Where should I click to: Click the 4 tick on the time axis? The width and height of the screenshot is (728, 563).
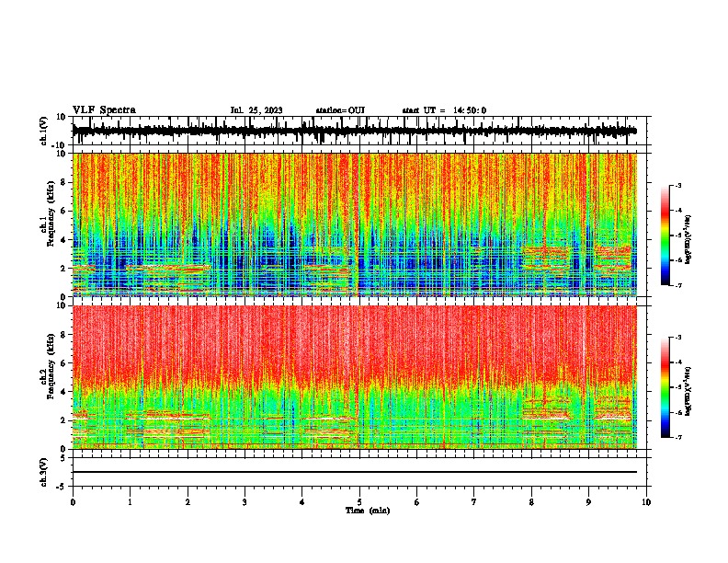tap(302, 502)
